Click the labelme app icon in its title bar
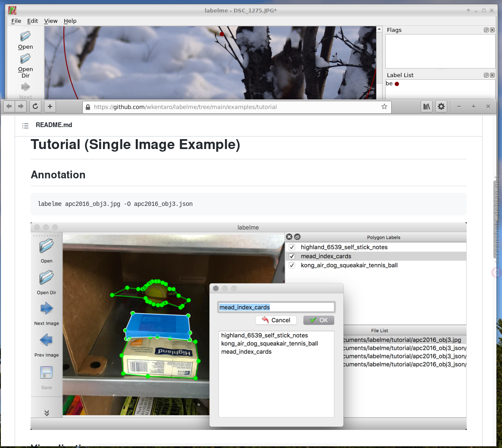 12,10
